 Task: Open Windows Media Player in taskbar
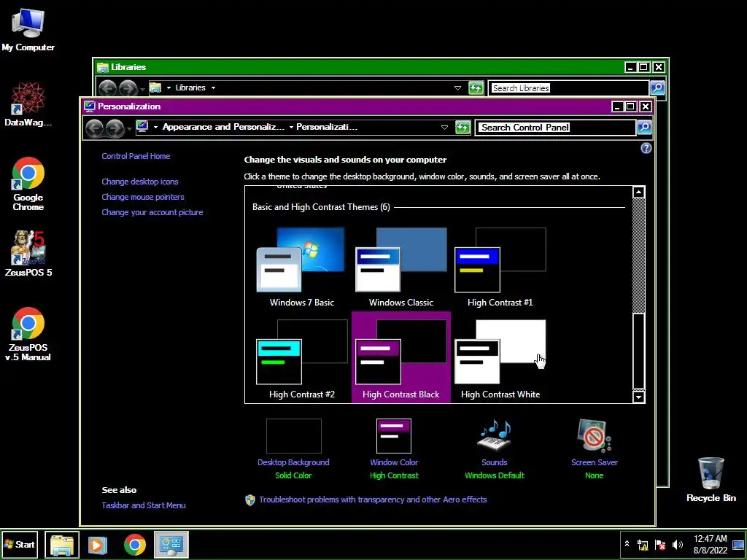97,545
